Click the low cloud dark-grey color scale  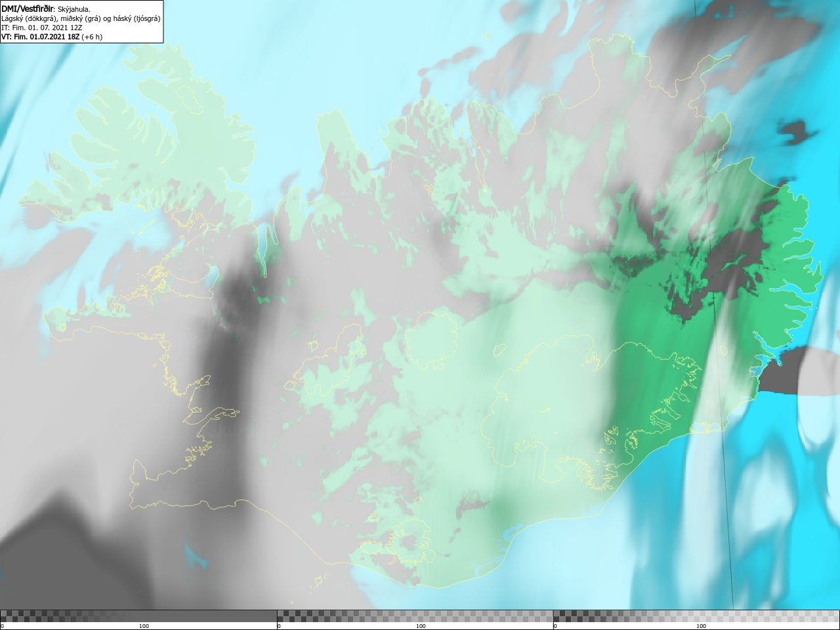[138, 616]
